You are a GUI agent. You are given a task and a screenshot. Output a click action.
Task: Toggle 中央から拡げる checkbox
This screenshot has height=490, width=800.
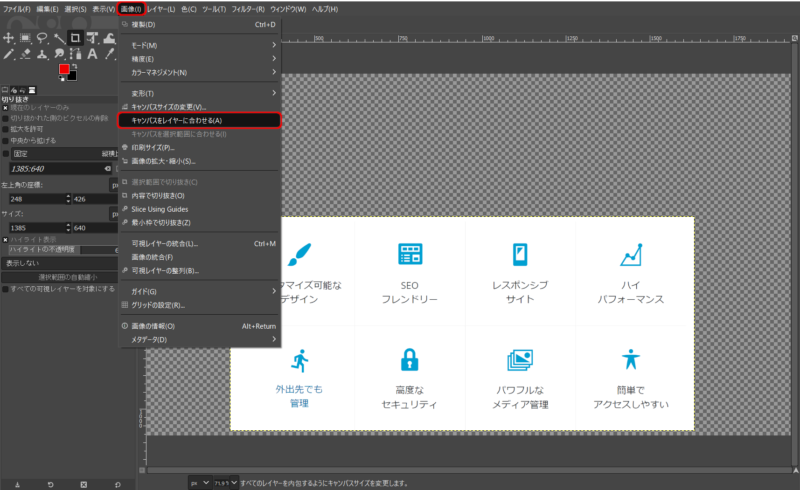click(5, 140)
